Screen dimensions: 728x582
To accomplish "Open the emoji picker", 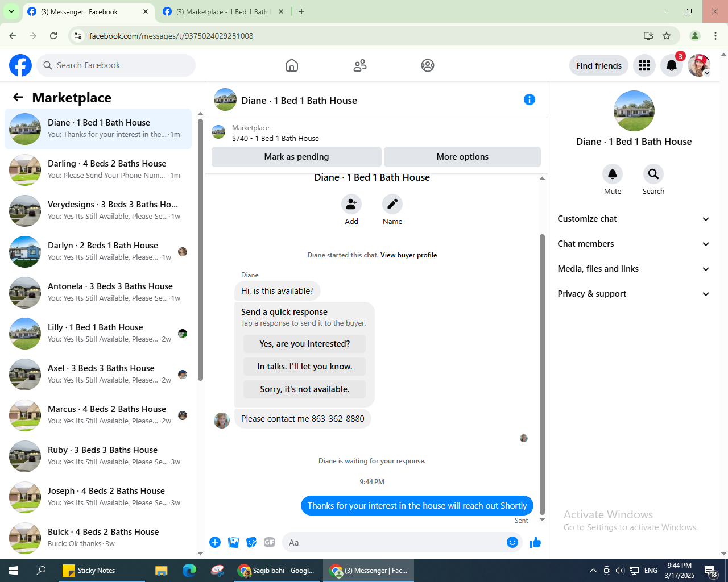I will 512,542.
